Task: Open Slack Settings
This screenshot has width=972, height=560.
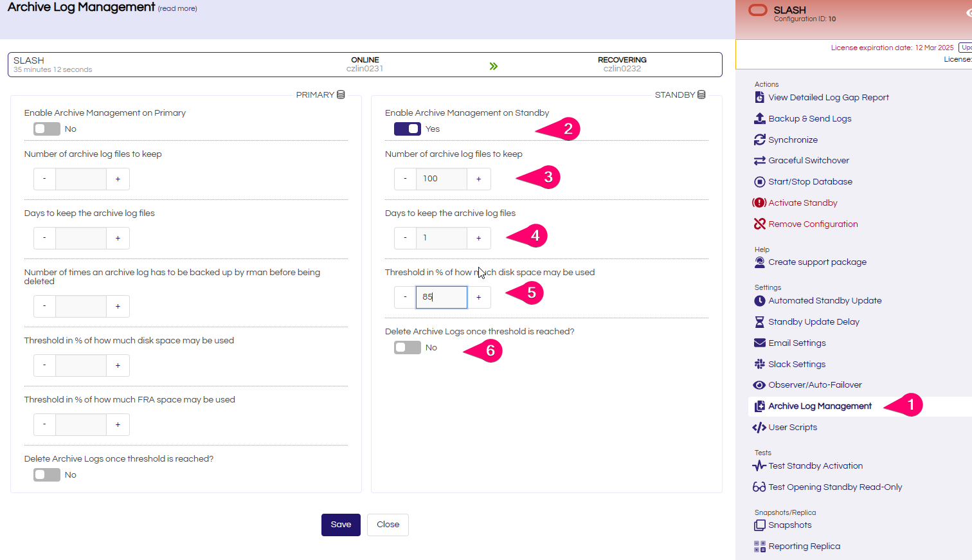Action: coord(797,364)
